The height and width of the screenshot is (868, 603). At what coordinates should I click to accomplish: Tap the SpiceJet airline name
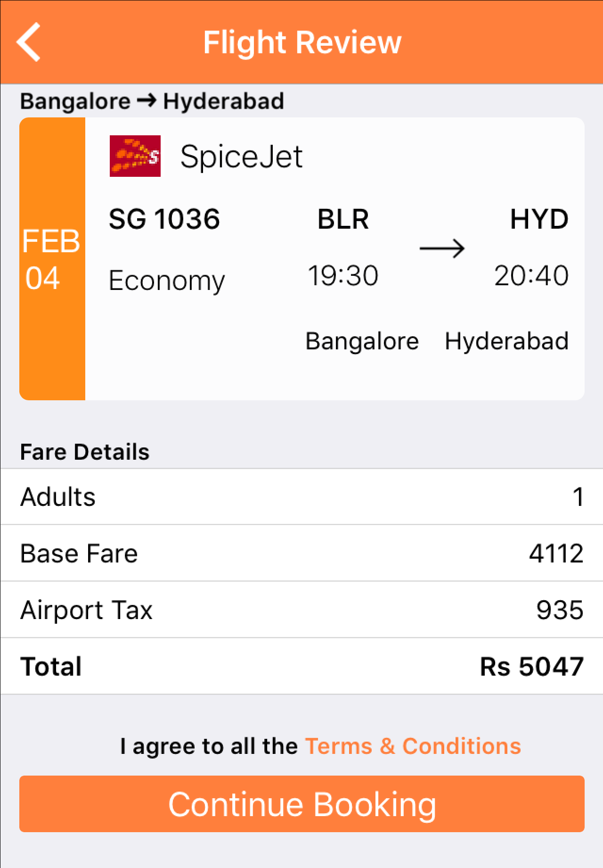(241, 157)
